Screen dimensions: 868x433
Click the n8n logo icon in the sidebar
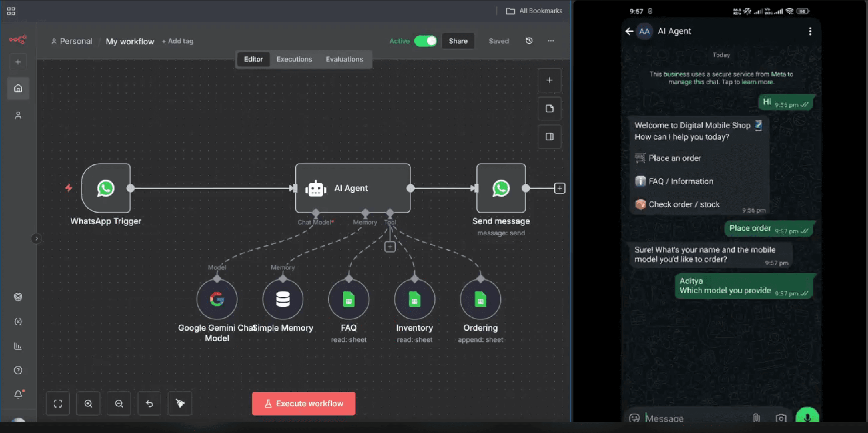tap(18, 39)
